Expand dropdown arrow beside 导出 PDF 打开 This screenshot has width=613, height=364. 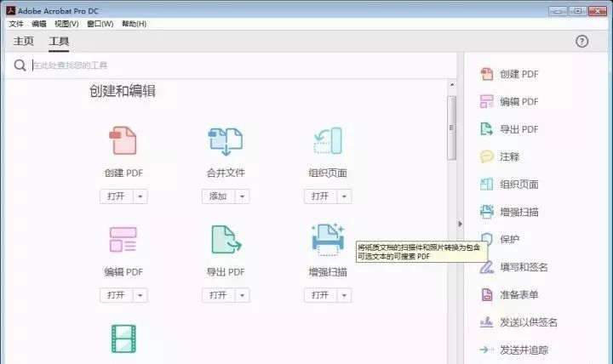[x=243, y=295]
